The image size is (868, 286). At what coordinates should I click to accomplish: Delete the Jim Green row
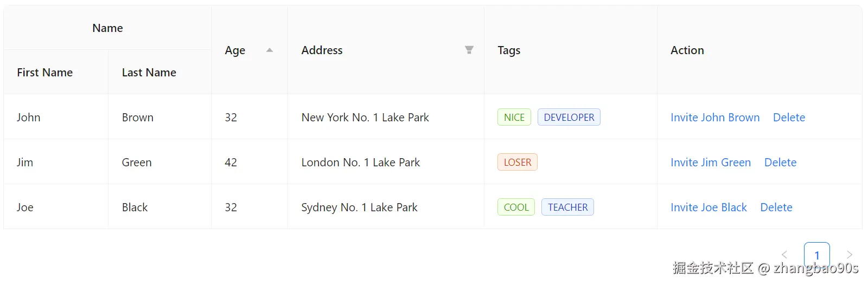(780, 162)
